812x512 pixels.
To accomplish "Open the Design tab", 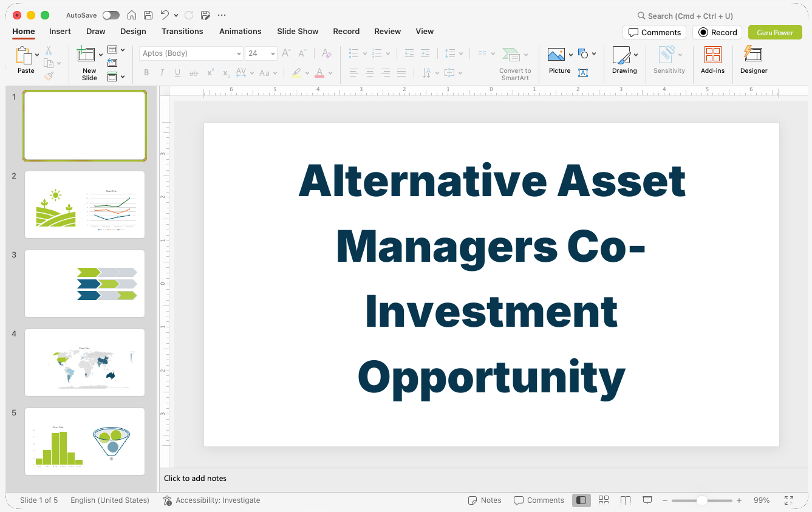I will [133, 31].
